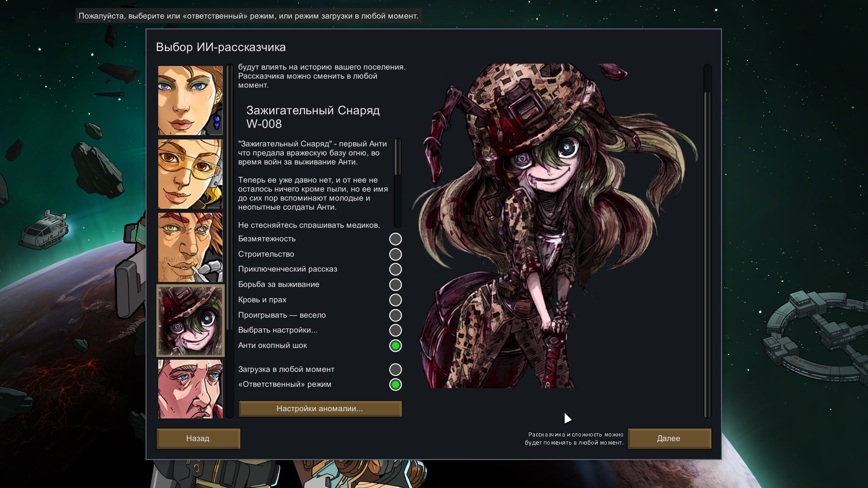868x488 pixels.
Task: Click the Назад button
Action: [x=198, y=439]
